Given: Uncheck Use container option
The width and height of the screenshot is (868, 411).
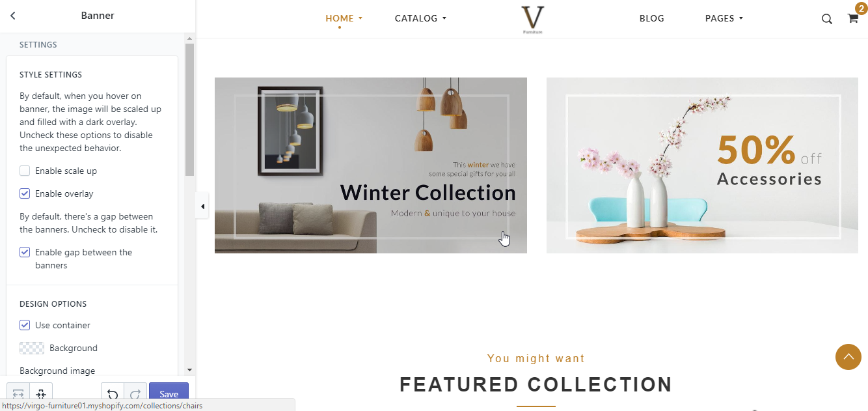Looking at the screenshot, I should [x=25, y=325].
